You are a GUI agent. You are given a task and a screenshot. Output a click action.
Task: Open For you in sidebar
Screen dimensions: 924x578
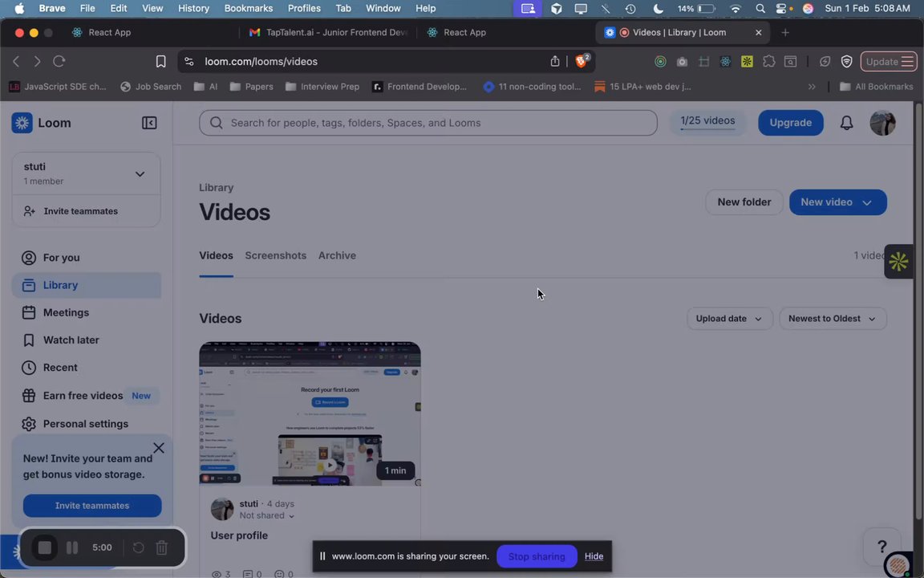click(86, 258)
